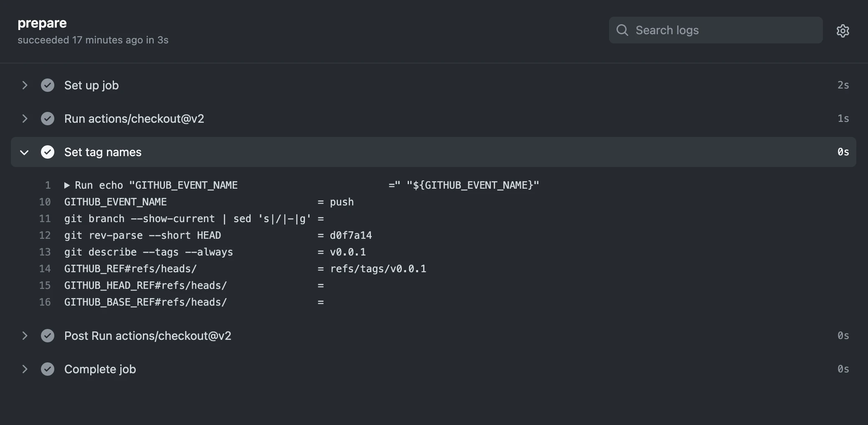Expand the Complete job step chevron

pyautogui.click(x=25, y=369)
